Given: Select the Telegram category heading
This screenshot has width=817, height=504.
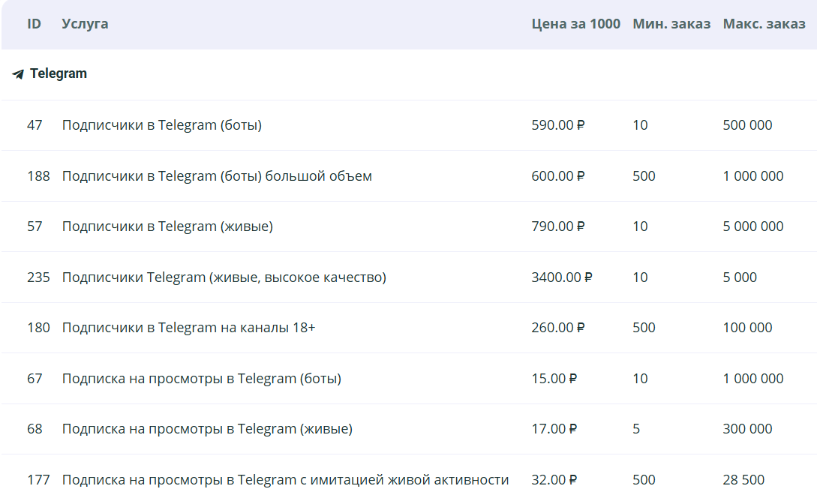Looking at the screenshot, I should 59,73.
